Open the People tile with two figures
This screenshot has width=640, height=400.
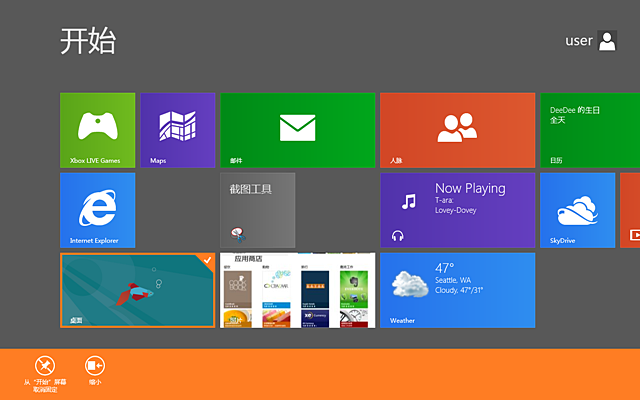[458, 130]
